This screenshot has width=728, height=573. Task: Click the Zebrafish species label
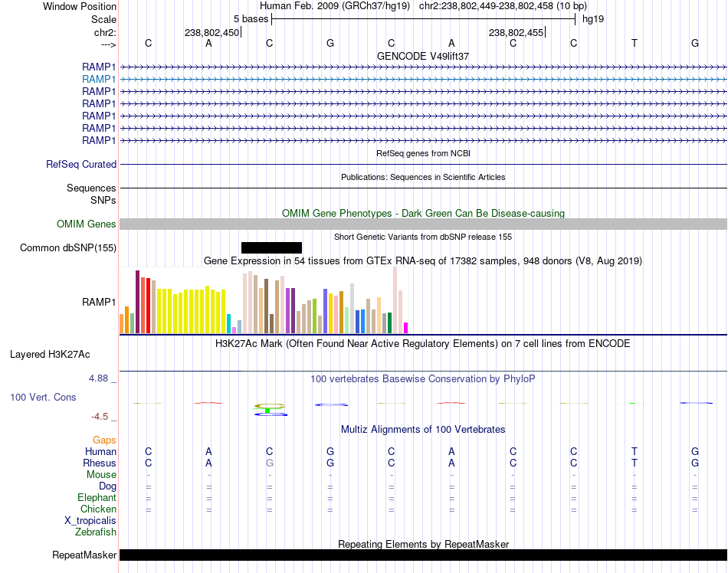click(x=96, y=532)
